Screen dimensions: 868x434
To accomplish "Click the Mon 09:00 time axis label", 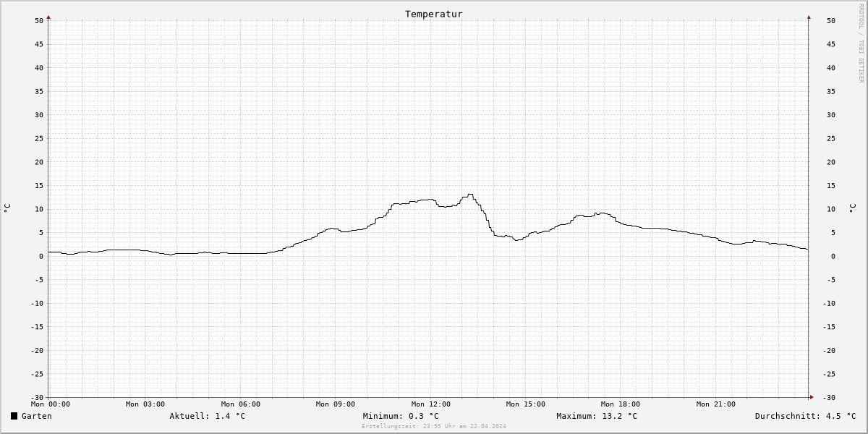I will point(336,404).
